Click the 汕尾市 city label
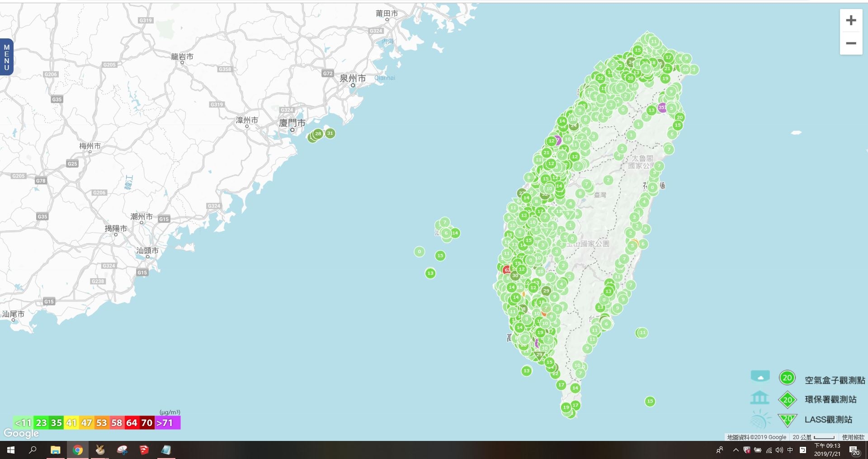868x459 pixels. pyautogui.click(x=13, y=314)
